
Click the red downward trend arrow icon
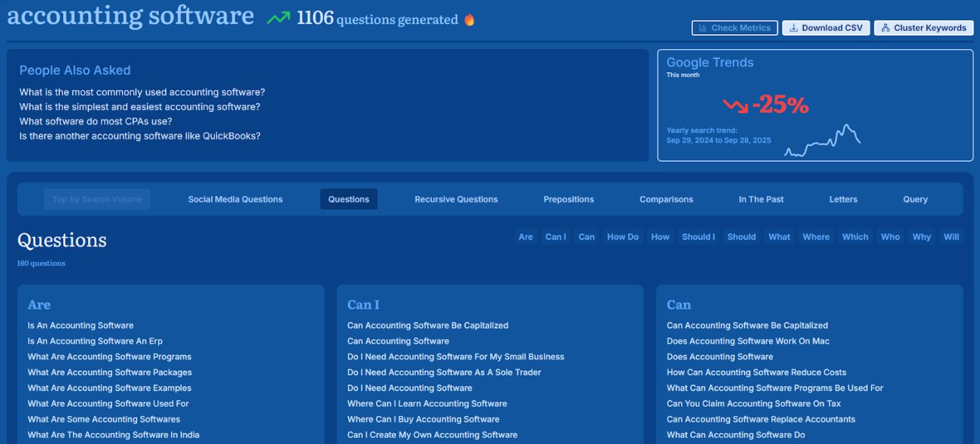pos(735,106)
